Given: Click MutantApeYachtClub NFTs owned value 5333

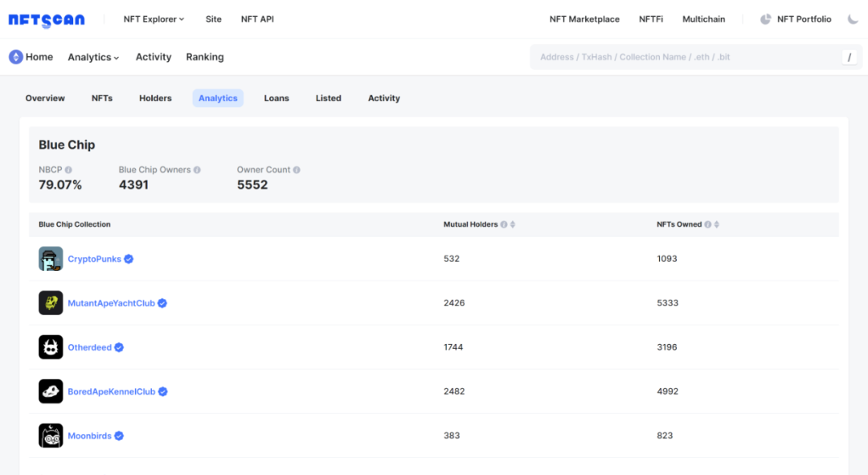Looking at the screenshot, I should pyautogui.click(x=668, y=303).
